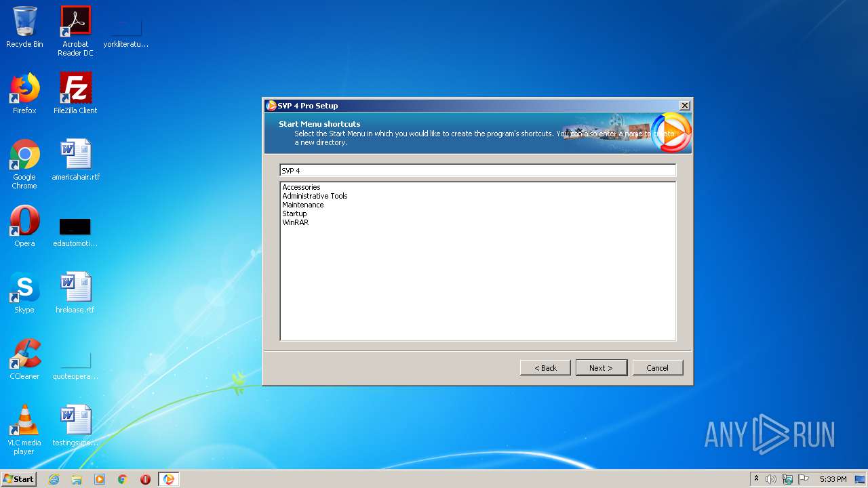This screenshot has width=868, height=488.
Task: Select Administrative Tools in the list
Action: pos(315,196)
